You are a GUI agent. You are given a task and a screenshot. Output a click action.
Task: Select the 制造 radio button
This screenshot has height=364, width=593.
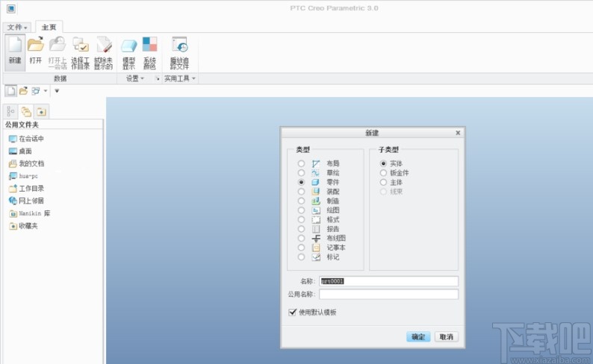(301, 201)
